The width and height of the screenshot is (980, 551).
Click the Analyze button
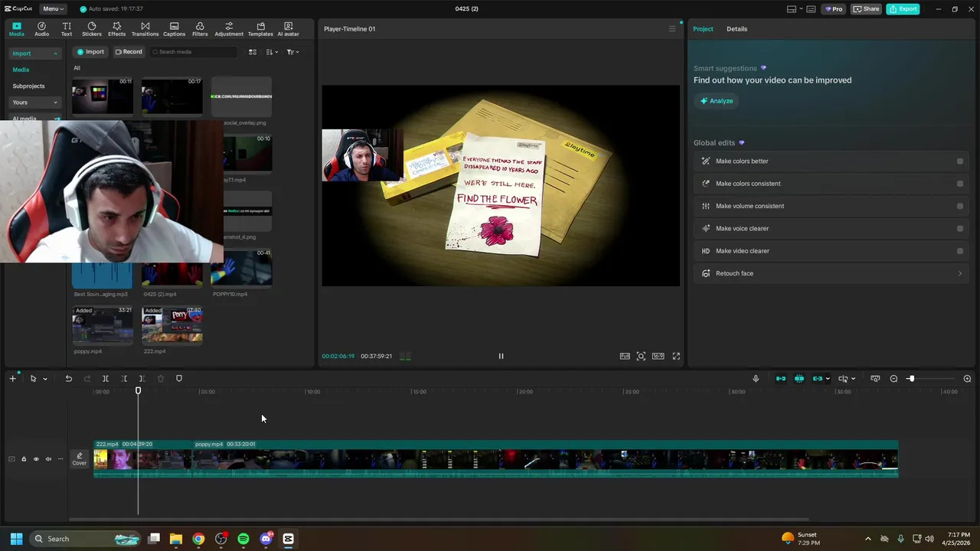717,101
